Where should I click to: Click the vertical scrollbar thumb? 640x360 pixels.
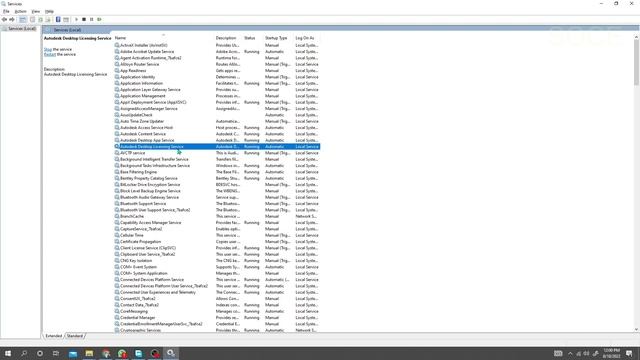click(x=636, y=63)
